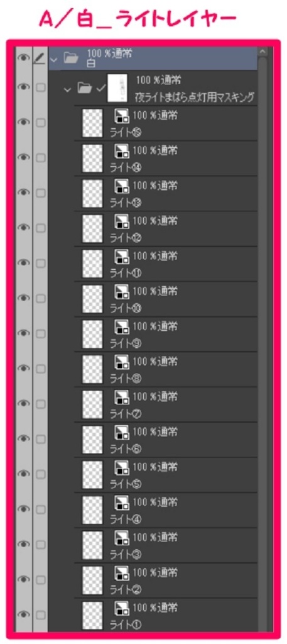287x644 pixels.
Task: Click the fill layer icon of ライト⑥
Action: (x=122, y=432)
